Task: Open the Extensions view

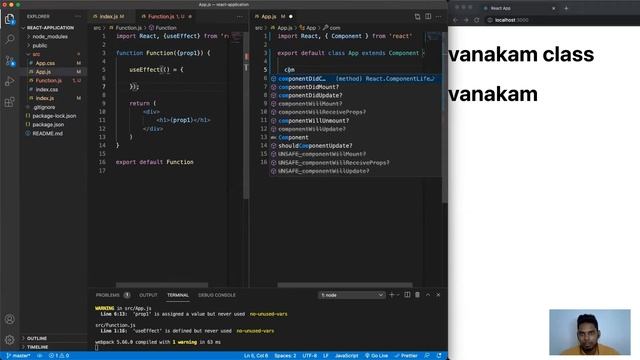Action: [10, 102]
